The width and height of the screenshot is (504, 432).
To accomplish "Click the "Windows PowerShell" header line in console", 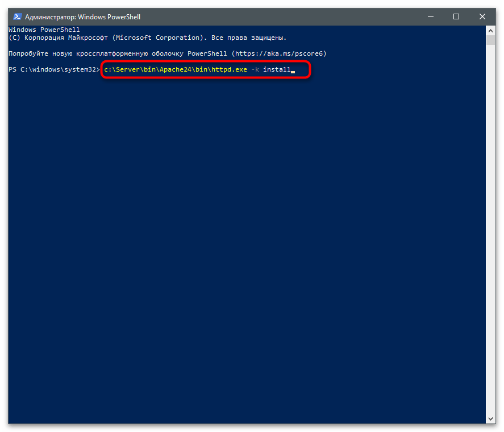I will click(44, 29).
